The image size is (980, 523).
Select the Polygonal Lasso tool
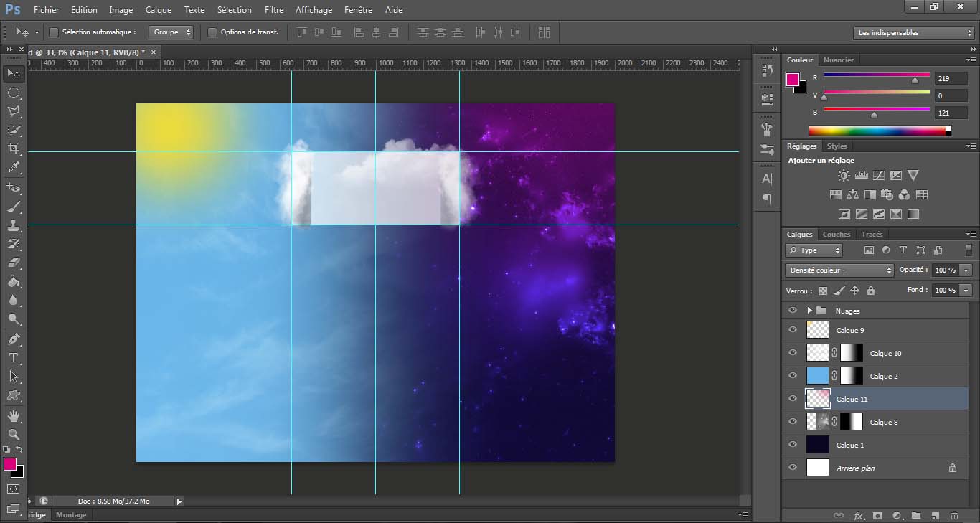(14, 111)
